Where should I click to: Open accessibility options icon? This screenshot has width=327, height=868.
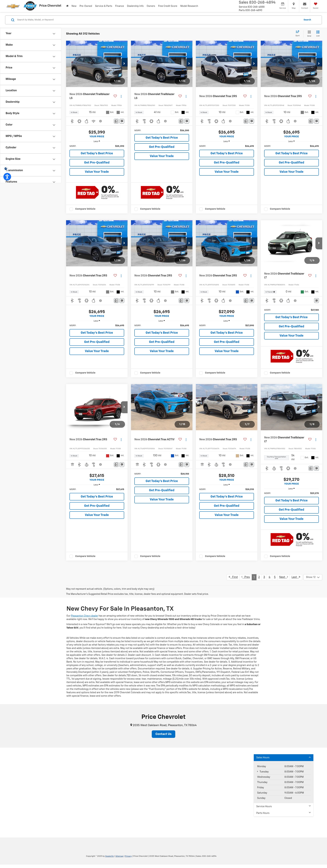[x=7, y=177]
